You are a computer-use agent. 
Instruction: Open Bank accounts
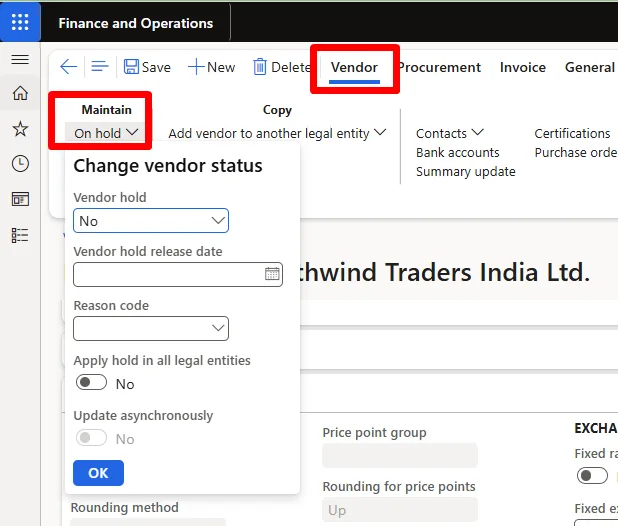tap(458, 152)
